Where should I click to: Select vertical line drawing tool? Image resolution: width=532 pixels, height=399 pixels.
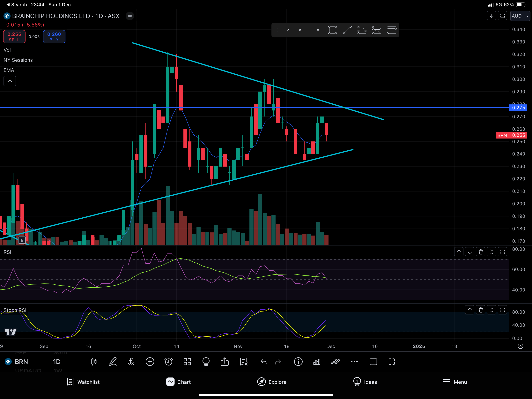coord(318,30)
